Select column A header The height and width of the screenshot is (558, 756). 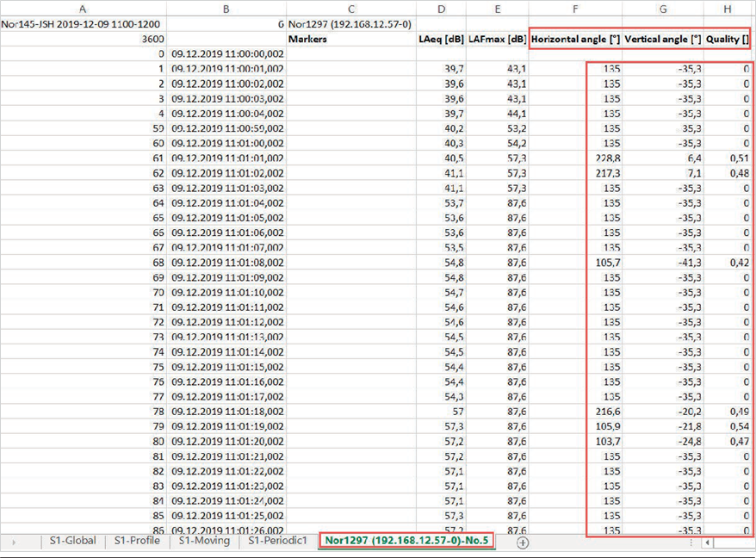[84, 9]
